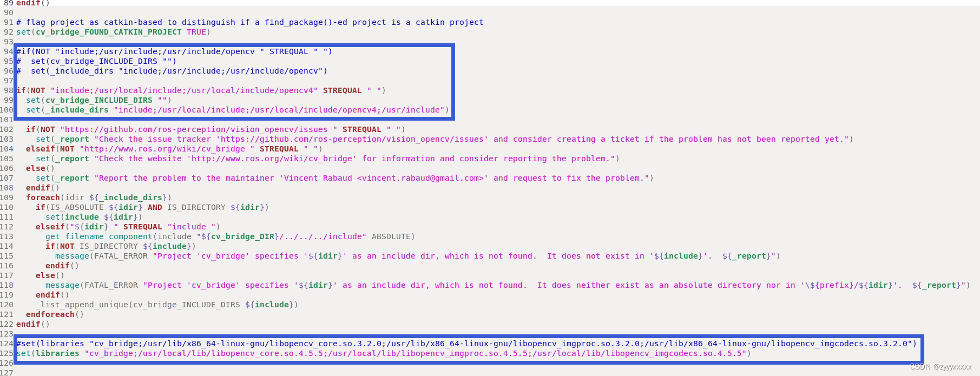The width and height of the screenshot is (980, 376).
Task: Click line number 98 in the gutter
Action: click(8, 90)
